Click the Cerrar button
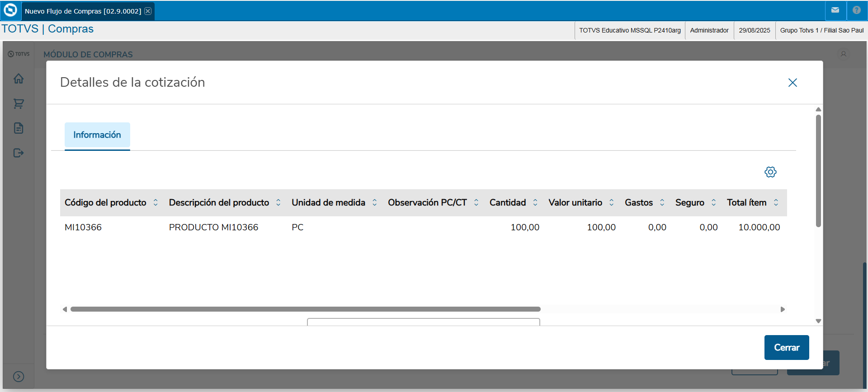 pyautogui.click(x=787, y=347)
